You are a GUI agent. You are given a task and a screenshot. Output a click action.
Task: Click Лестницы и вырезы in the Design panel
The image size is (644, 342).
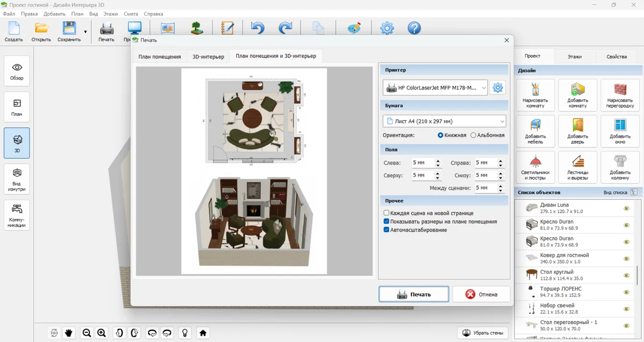coord(577,167)
